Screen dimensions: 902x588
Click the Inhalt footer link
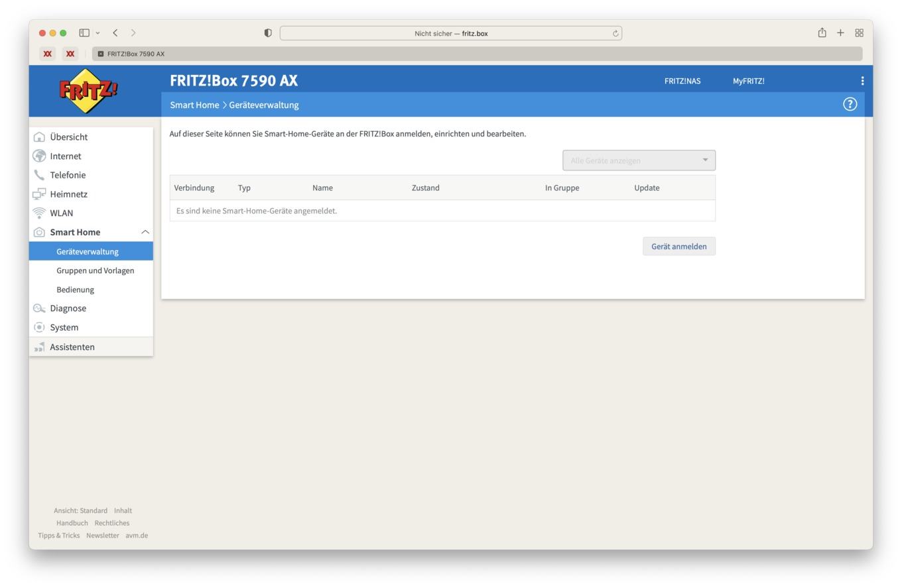click(123, 510)
